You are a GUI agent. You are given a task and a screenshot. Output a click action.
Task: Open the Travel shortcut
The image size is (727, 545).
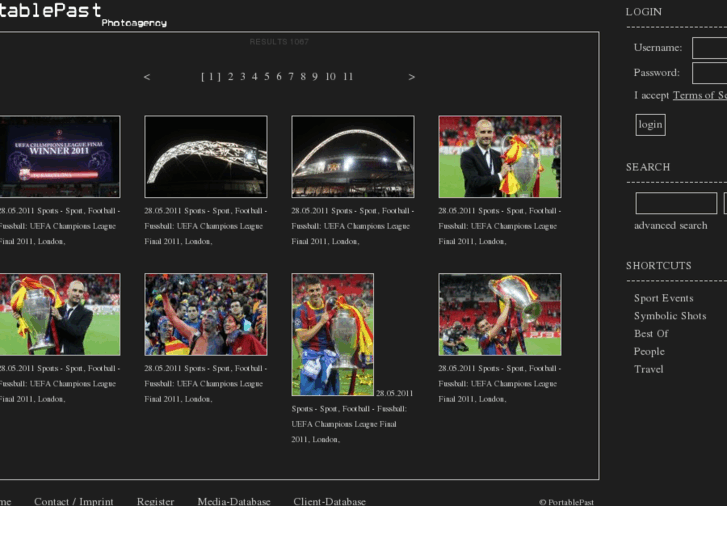[x=649, y=369]
